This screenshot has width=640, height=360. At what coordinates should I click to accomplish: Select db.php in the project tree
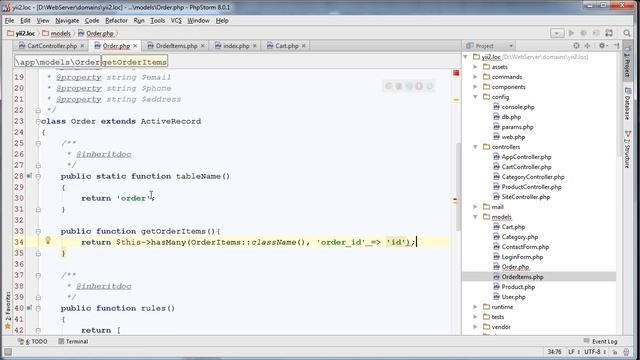pyautogui.click(x=511, y=117)
